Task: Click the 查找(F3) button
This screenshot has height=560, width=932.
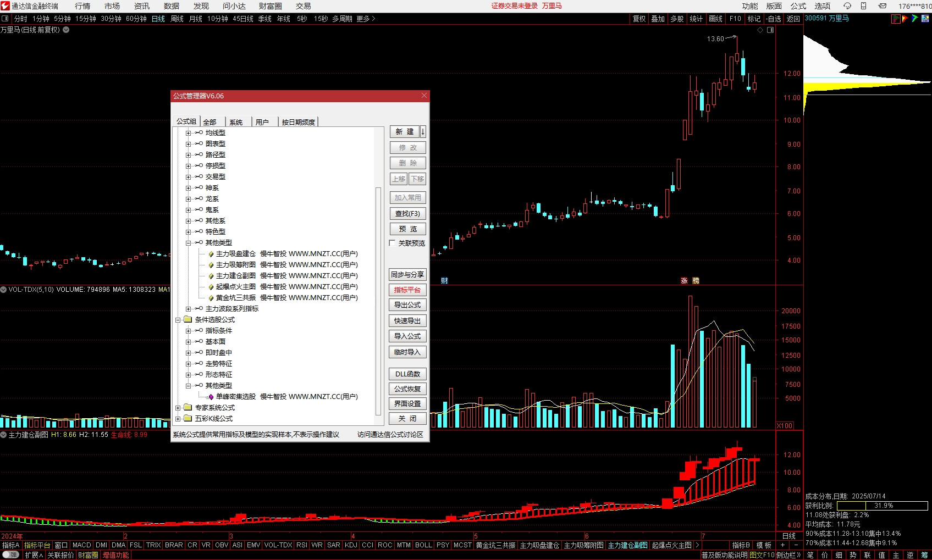Action: [407, 213]
